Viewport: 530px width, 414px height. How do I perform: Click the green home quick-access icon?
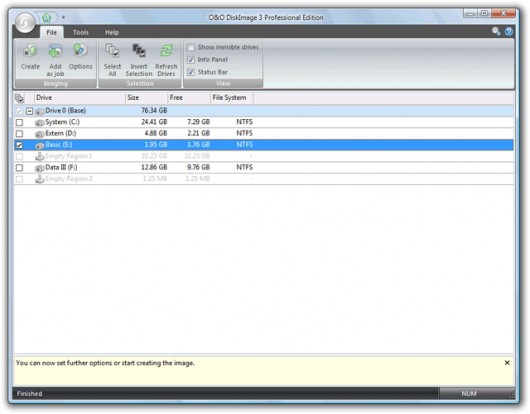pos(47,17)
